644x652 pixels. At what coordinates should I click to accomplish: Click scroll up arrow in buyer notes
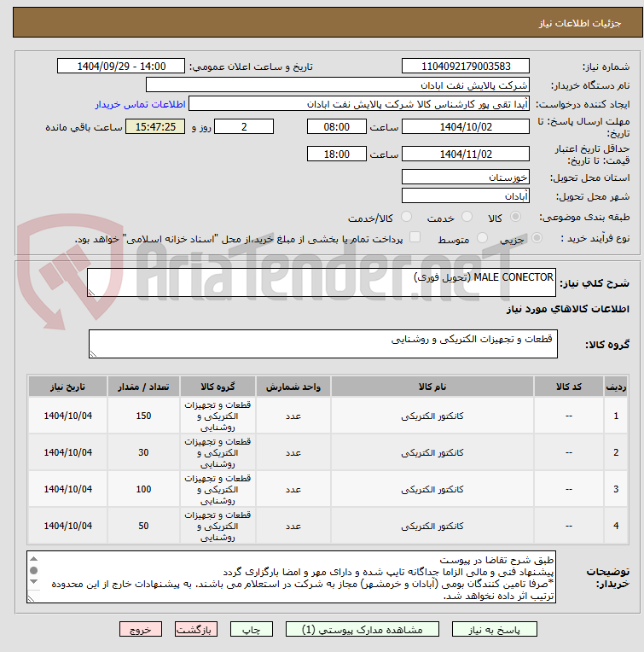(x=34, y=559)
